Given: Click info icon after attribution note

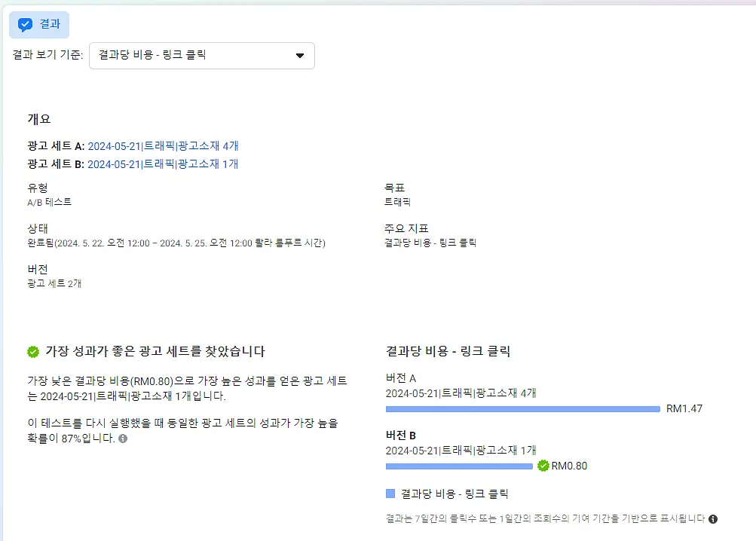Looking at the screenshot, I should (x=713, y=519).
